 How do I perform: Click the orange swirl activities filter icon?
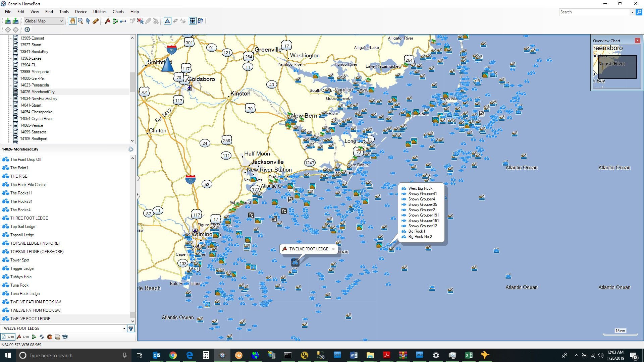coord(50,337)
